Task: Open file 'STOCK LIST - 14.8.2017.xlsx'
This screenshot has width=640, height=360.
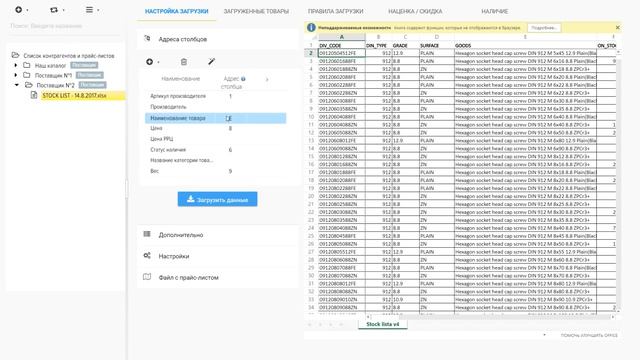Action: [x=75, y=96]
